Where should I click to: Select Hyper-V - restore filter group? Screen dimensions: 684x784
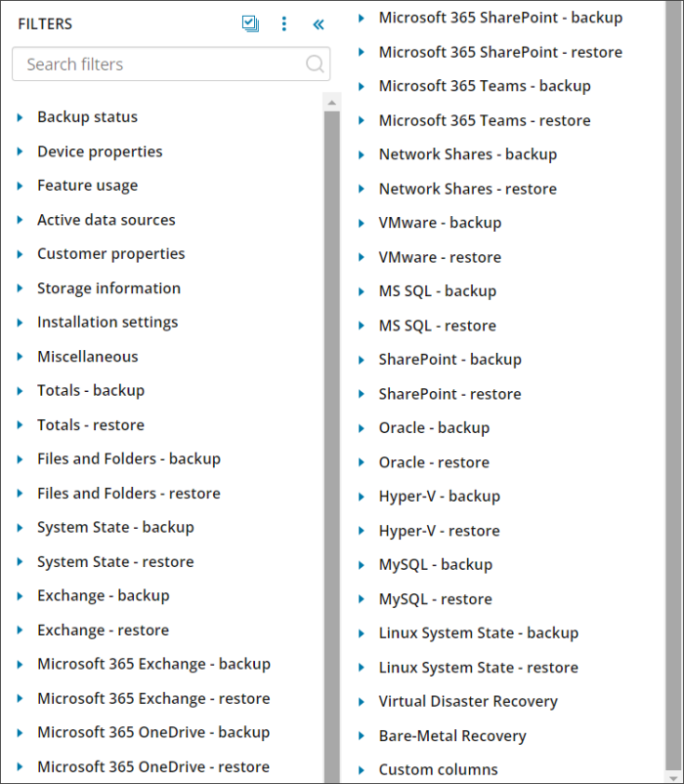439,531
